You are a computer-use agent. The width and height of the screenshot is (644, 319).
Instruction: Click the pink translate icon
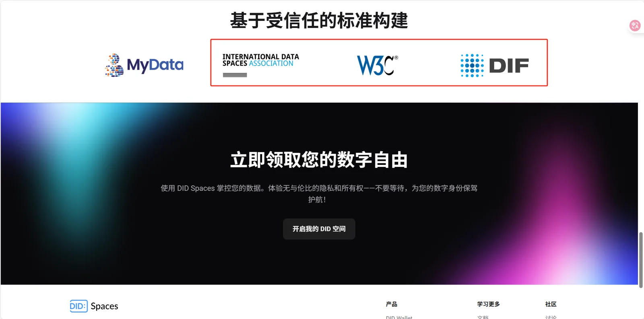pyautogui.click(x=635, y=26)
